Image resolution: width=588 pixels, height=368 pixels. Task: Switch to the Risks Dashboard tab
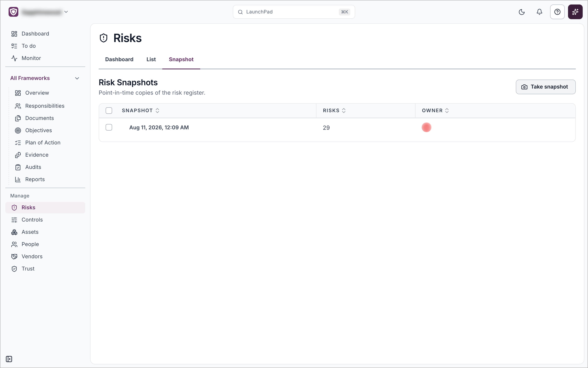click(119, 59)
